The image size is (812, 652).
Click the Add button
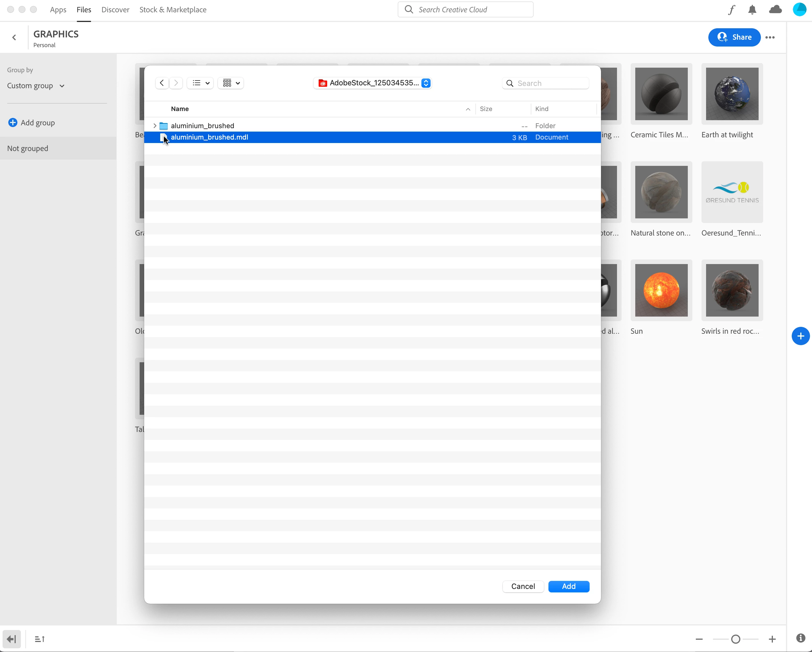point(568,586)
